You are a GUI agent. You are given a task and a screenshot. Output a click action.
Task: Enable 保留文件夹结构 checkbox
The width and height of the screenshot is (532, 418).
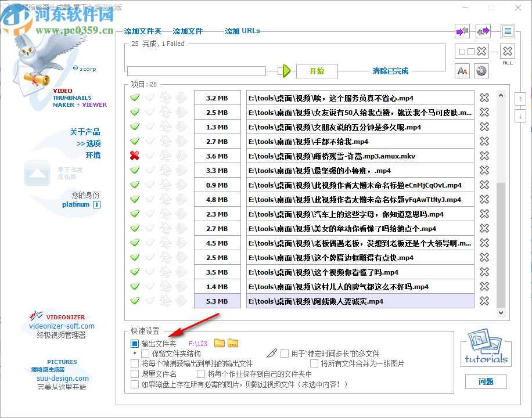click(x=145, y=354)
